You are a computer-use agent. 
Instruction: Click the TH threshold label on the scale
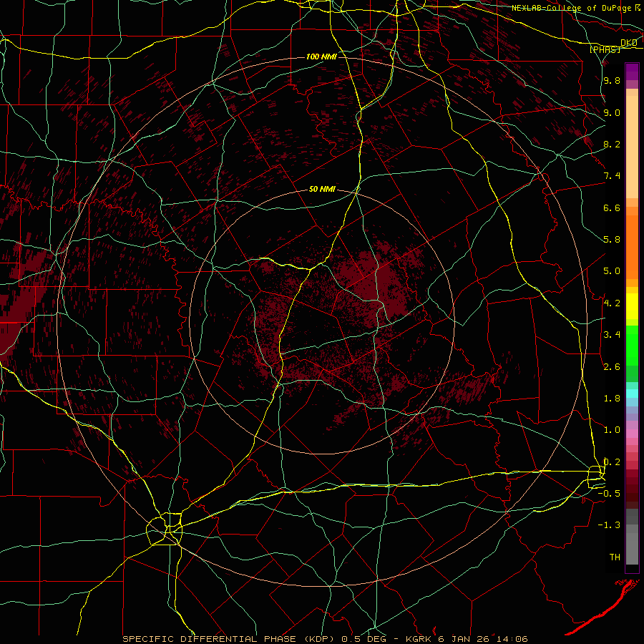click(615, 557)
